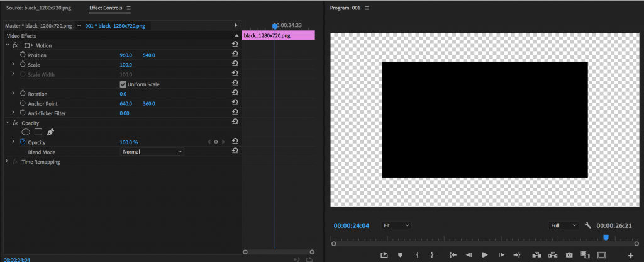Select 001 * black_1280x720.png sequence tab

point(115,25)
